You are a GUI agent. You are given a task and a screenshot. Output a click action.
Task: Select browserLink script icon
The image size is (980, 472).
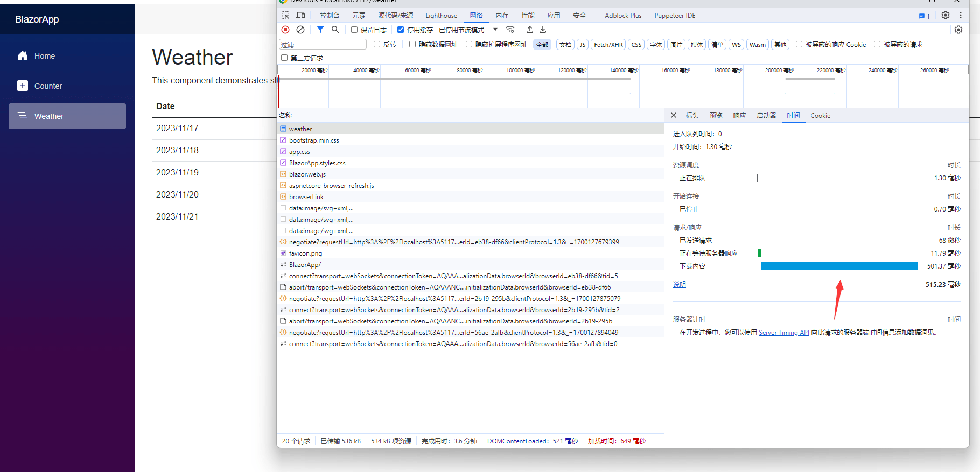283,196
